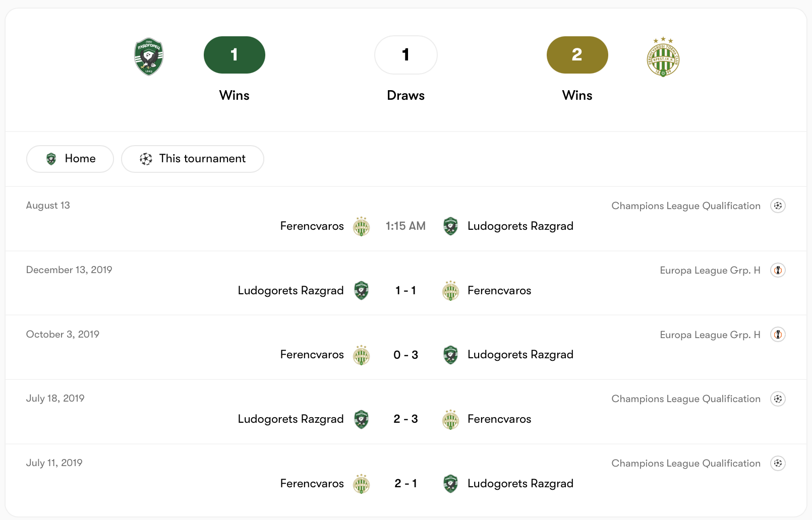Select the gold Ferencvaros wins badge
812x520 pixels.
577,55
